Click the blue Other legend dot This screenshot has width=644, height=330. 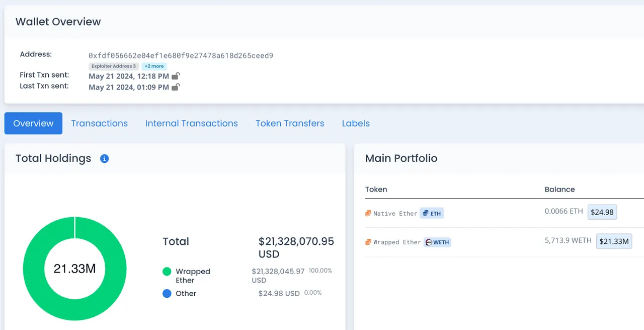tap(167, 293)
